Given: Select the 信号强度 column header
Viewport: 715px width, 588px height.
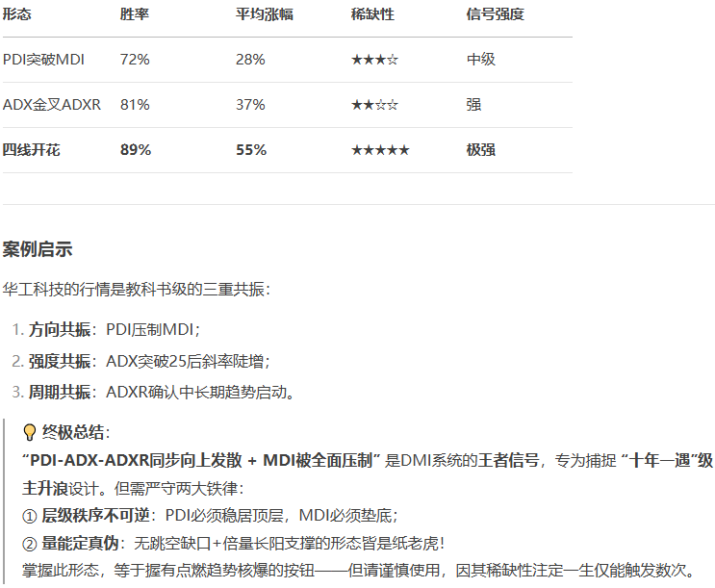Looking at the screenshot, I should 495,14.
